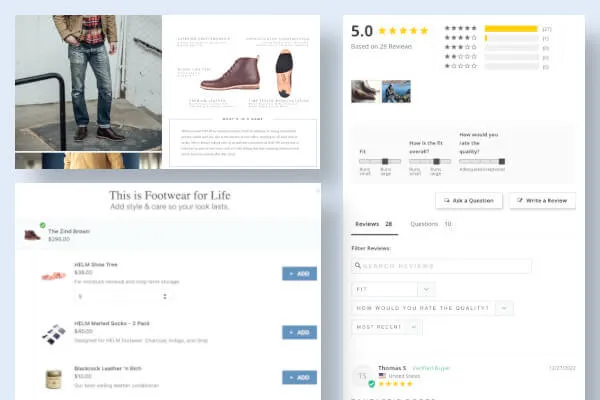Click the review date 12/27/2022

[x=562, y=368]
